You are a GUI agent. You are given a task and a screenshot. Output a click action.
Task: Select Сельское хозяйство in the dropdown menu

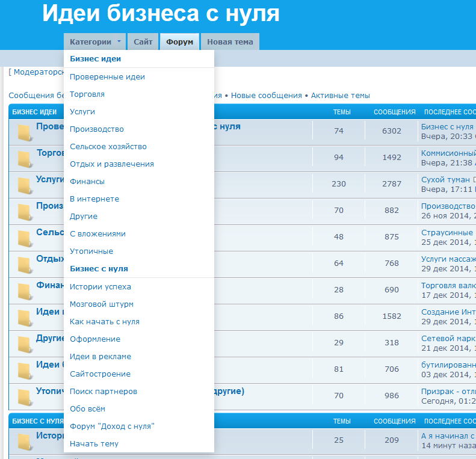(108, 147)
